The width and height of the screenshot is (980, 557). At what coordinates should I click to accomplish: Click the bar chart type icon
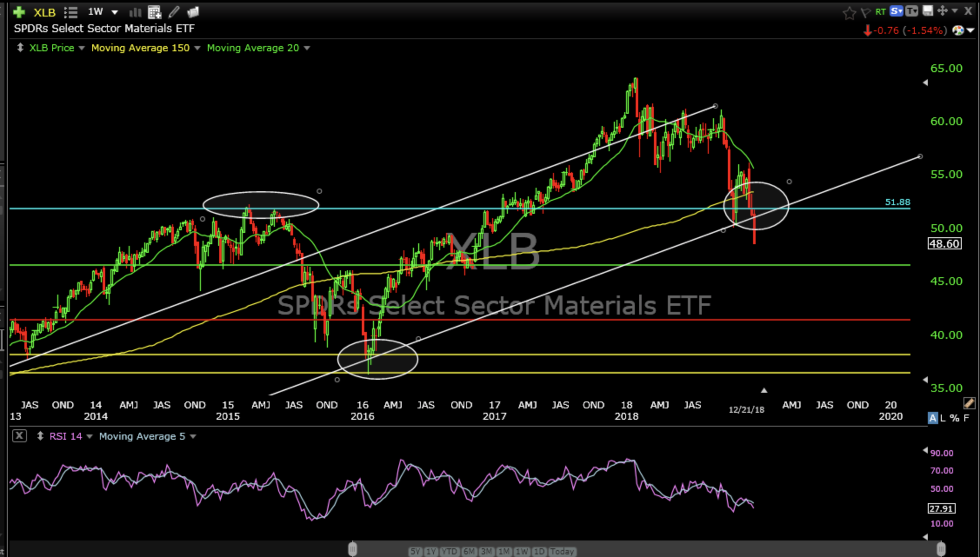pyautogui.click(x=135, y=12)
